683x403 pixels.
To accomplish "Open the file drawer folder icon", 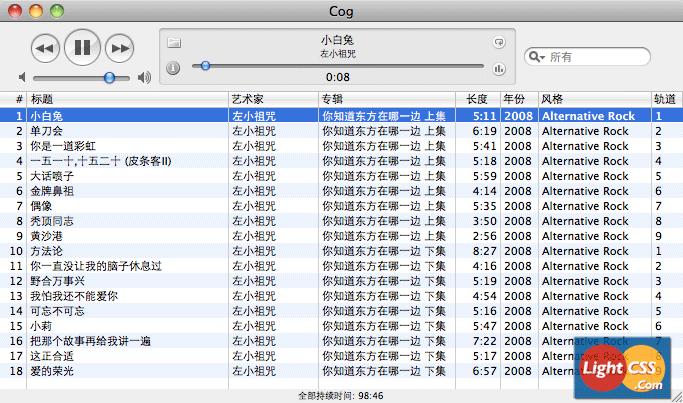I will coord(173,42).
